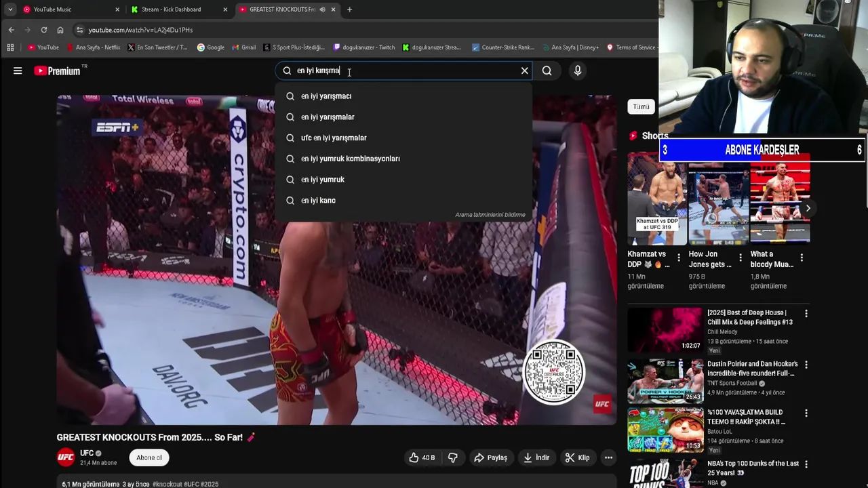The height and width of the screenshot is (488, 868).
Task: Submit search with magnifier button
Action: 547,70
